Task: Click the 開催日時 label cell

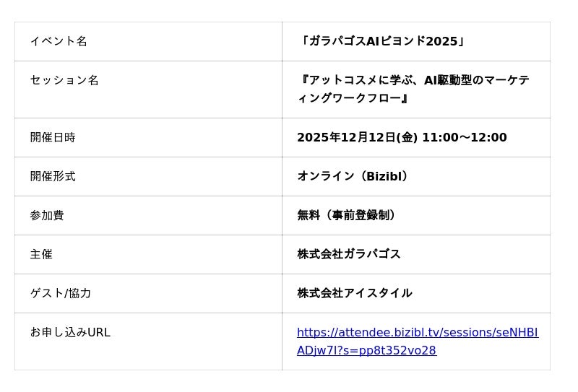Action: (53, 137)
